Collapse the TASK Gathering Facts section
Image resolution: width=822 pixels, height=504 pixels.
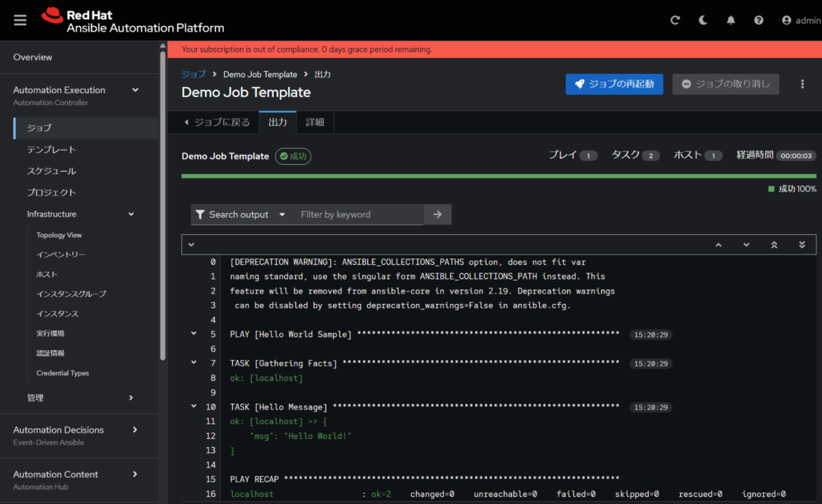coord(194,362)
